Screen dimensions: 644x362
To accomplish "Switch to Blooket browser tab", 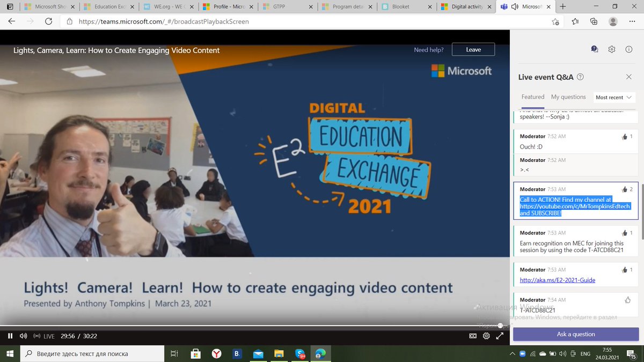I will 407,6.
